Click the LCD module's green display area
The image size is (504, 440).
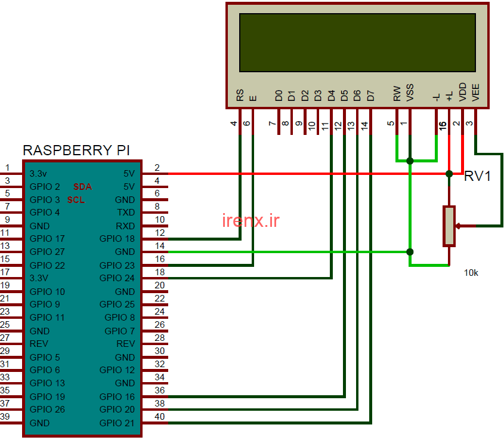point(357,42)
